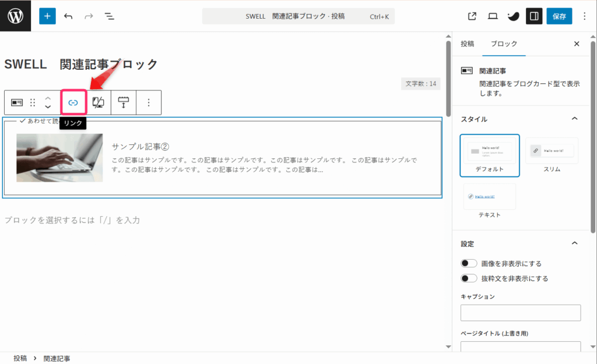Click 投稿 in the bottom breadcrumb
This screenshot has height=364, width=597.
tap(20, 358)
